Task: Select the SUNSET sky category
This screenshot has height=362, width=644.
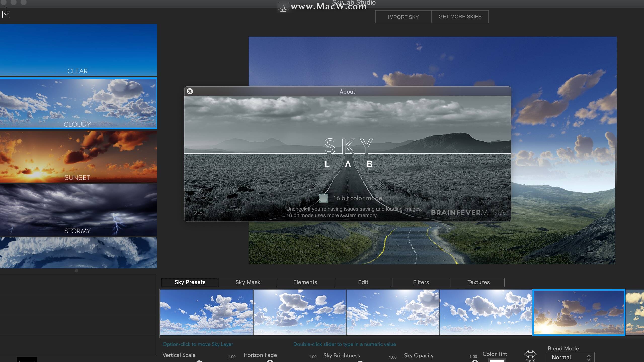Action: coord(78,156)
